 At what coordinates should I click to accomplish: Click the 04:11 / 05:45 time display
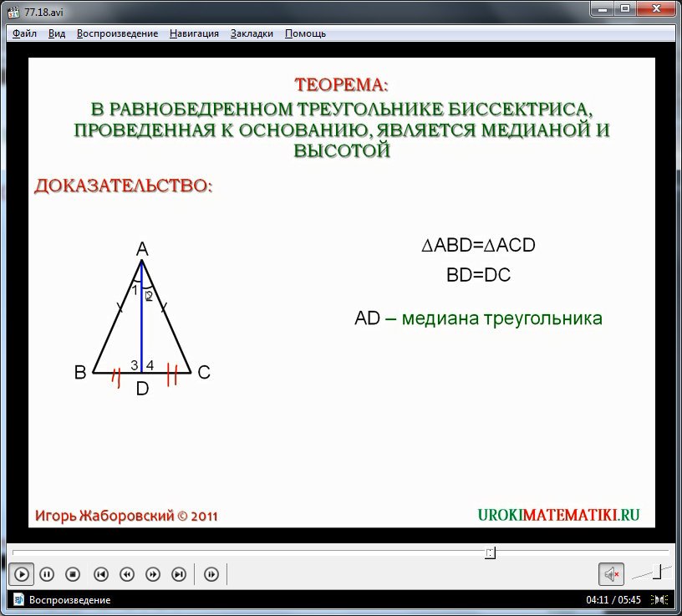(x=613, y=600)
